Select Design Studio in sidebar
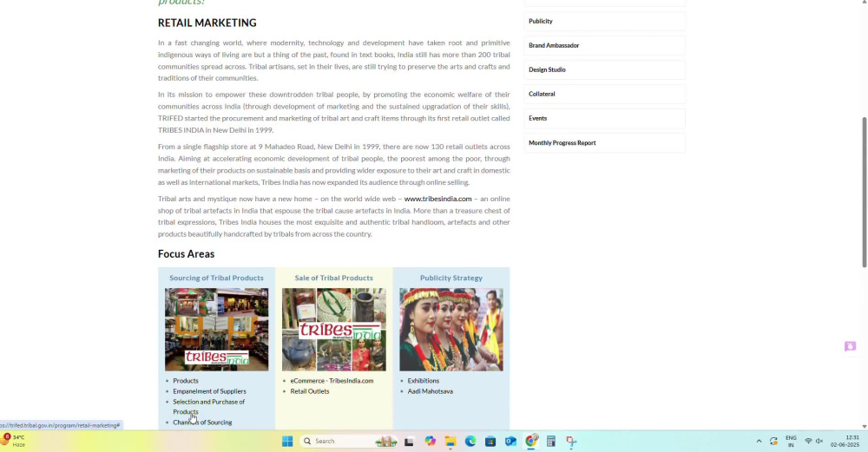Screen dimensions: 868x452 [604, 69]
